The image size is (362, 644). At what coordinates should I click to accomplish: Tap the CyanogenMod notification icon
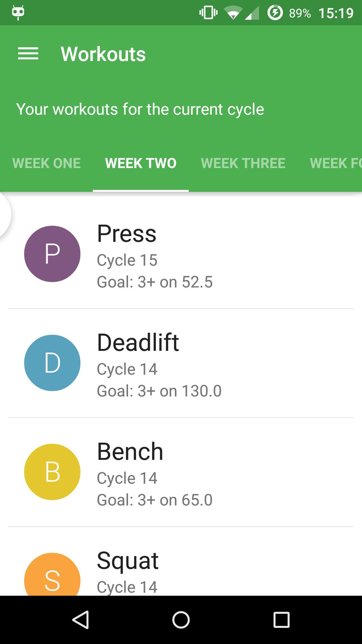coord(18,13)
